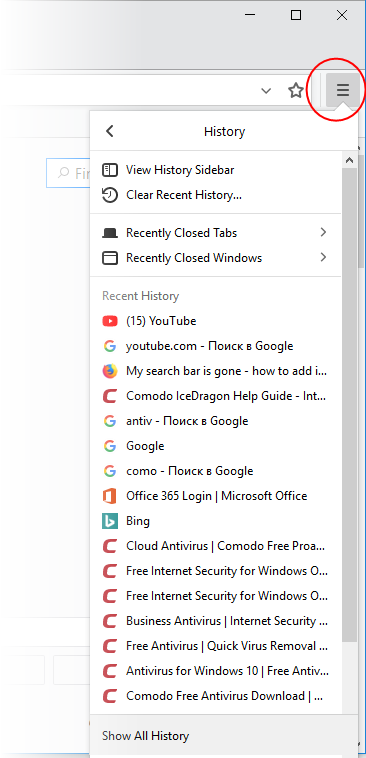This screenshot has width=366, height=758.
Task: Click the YouTube favicon in recent history
Action: [x=110, y=321]
